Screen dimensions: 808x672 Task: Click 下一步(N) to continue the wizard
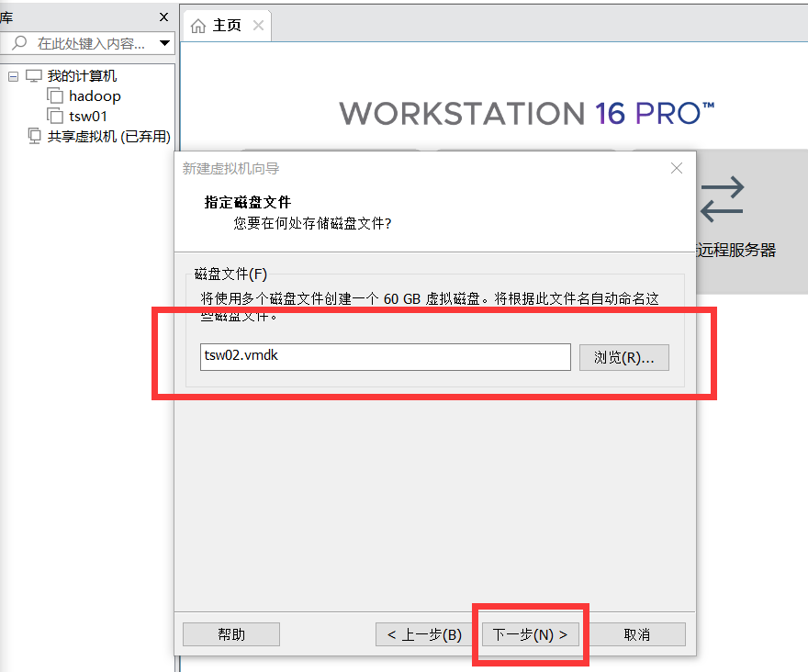click(530, 634)
